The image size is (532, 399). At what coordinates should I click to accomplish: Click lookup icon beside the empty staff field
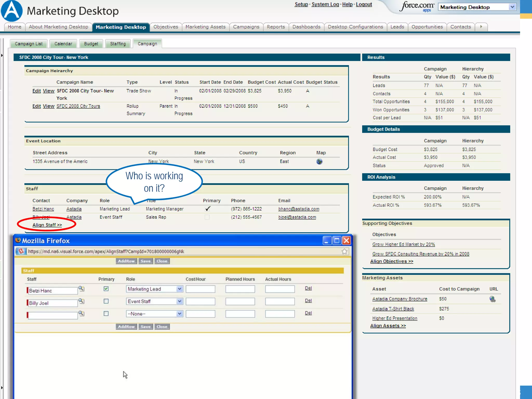pyautogui.click(x=81, y=314)
